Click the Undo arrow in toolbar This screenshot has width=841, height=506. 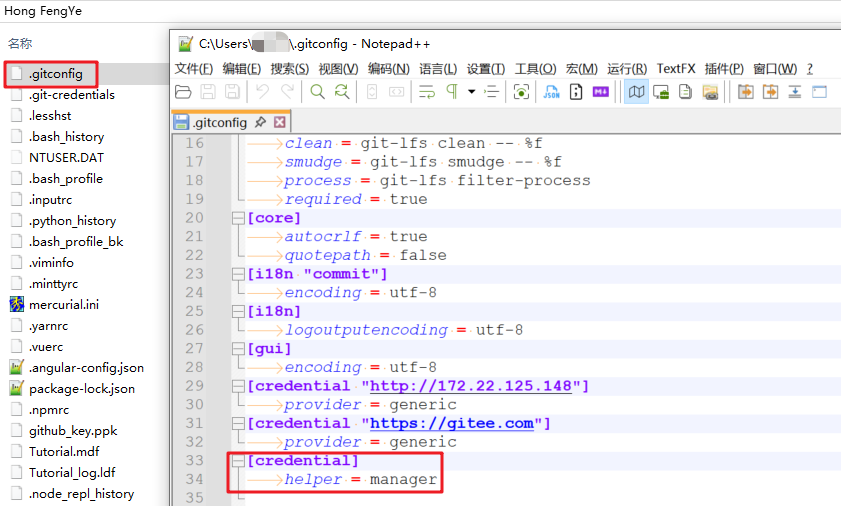click(x=262, y=92)
